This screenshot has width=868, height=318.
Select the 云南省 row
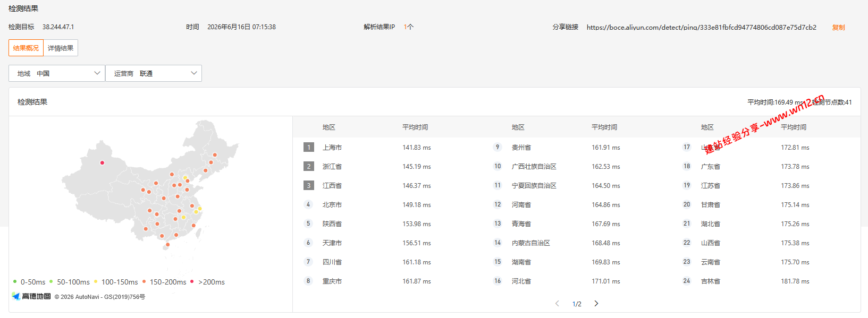pos(765,262)
